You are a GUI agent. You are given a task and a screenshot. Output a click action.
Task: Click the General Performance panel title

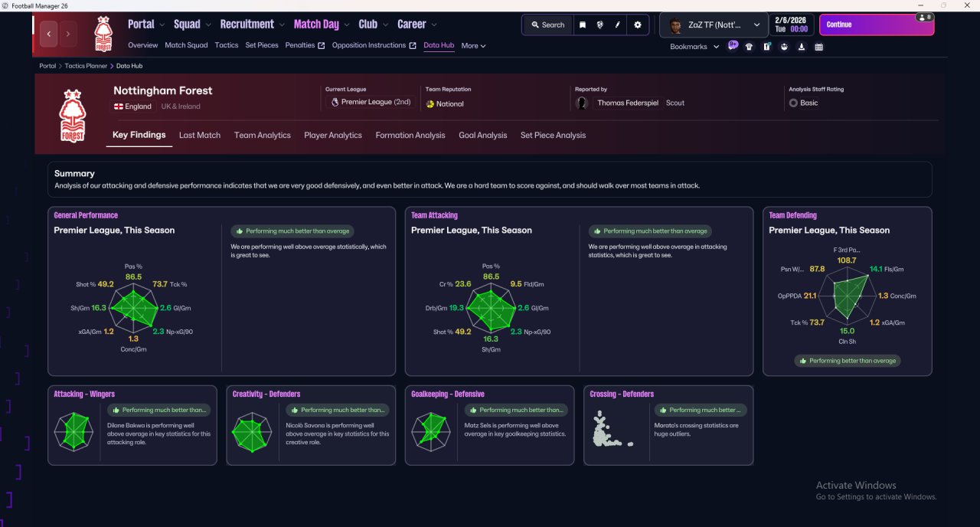pyautogui.click(x=86, y=215)
